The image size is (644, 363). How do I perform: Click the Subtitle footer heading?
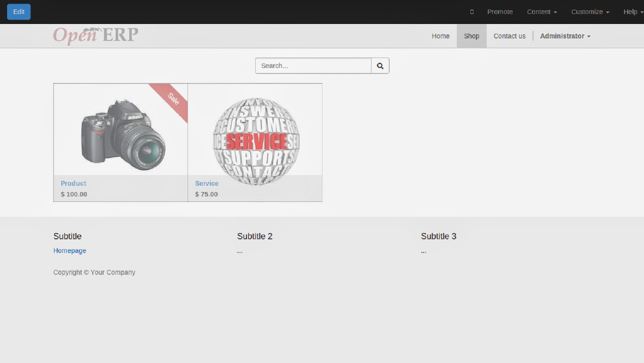[68, 236]
